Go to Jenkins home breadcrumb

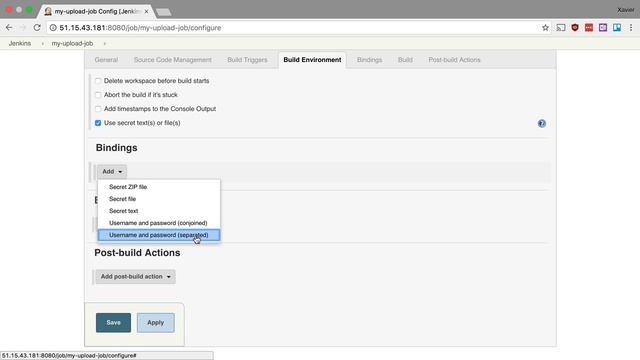point(20,43)
